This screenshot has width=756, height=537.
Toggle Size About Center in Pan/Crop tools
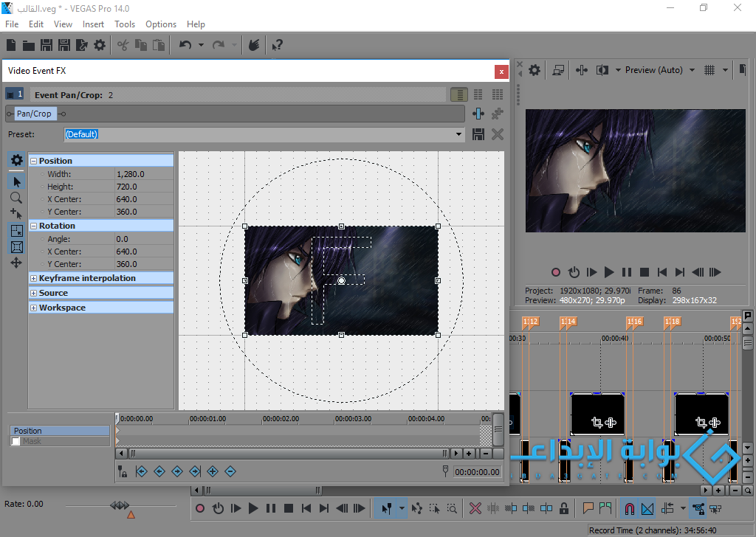(x=17, y=247)
